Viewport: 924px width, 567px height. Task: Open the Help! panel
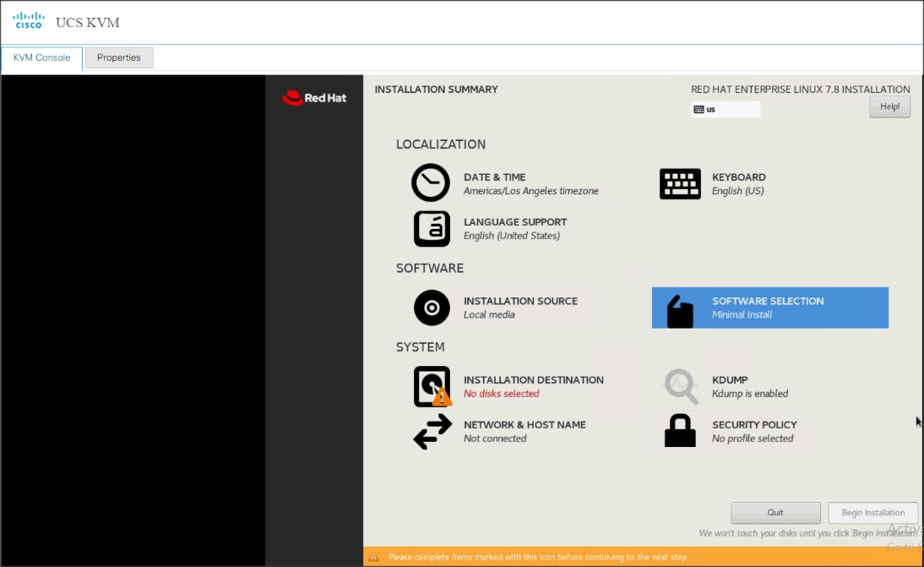[889, 105]
